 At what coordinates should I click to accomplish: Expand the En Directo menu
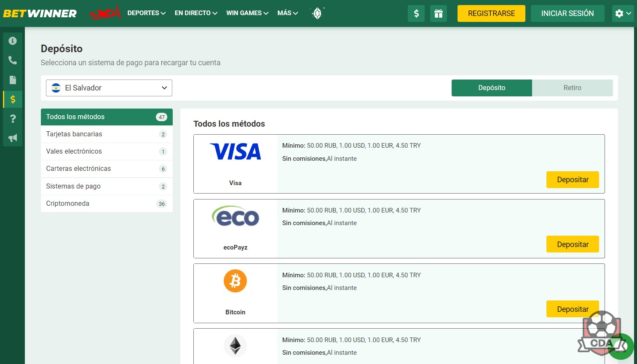tap(196, 13)
